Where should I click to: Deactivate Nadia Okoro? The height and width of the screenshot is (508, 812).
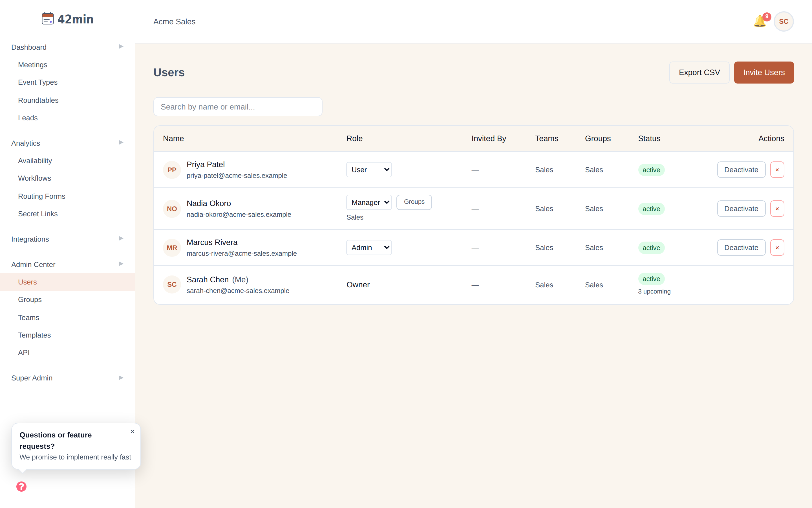tap(741, 209)
